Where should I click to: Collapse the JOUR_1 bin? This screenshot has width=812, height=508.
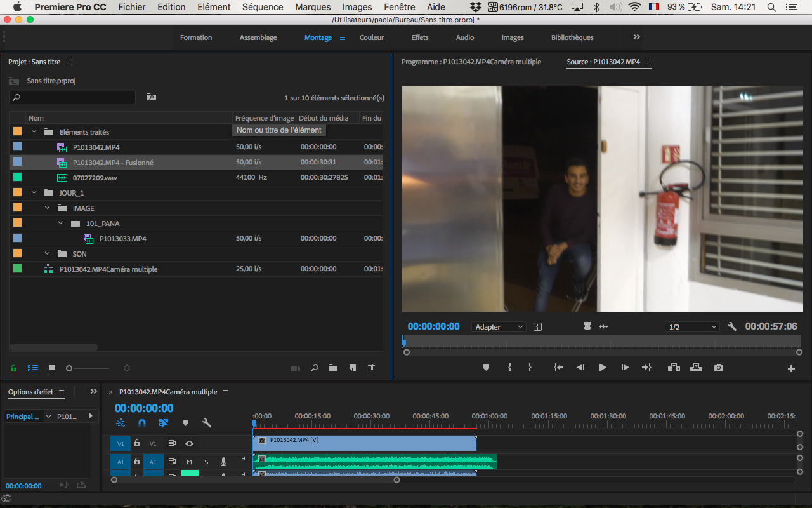(x=34, y=193)
